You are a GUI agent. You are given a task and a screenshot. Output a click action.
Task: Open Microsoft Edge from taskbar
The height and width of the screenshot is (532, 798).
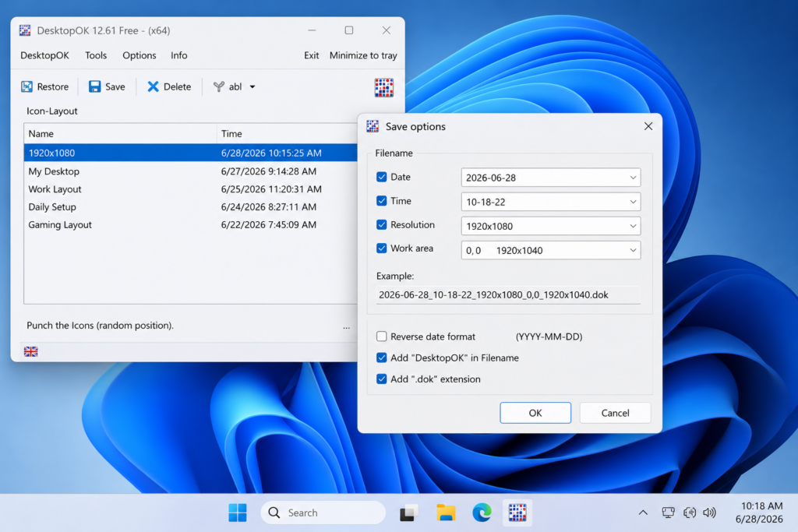coord(482,513)
